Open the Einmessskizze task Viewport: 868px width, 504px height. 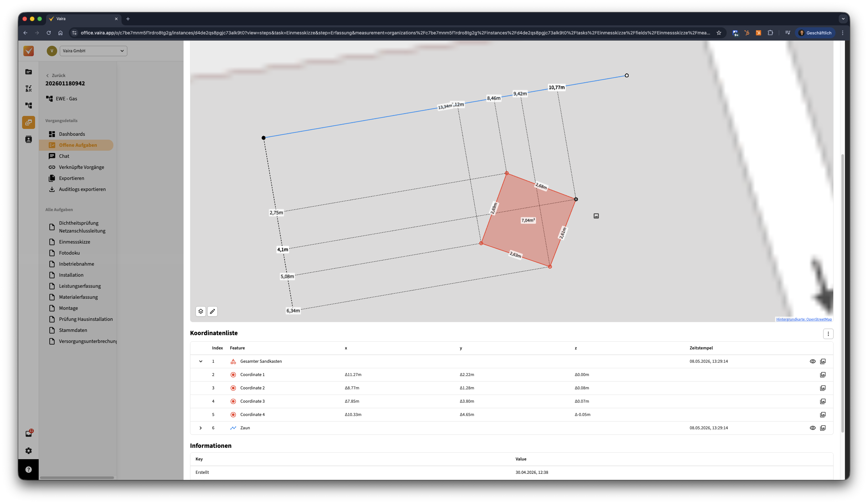coord(74,242)
